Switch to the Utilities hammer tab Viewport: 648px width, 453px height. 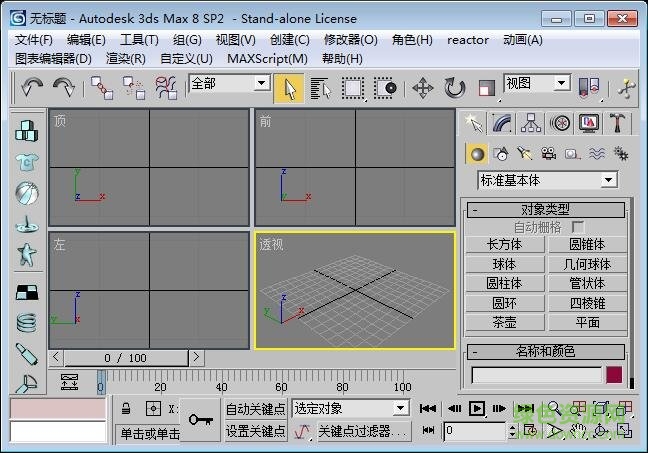pos(618,122)
